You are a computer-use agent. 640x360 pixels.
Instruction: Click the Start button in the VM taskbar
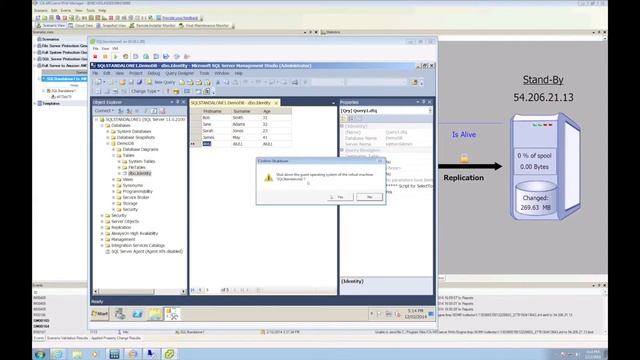(x=100, y=314)
